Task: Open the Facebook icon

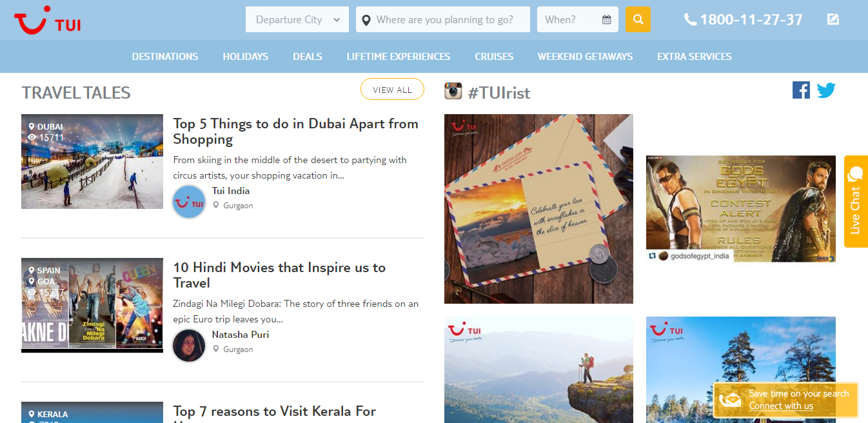Action: (801, 90)
